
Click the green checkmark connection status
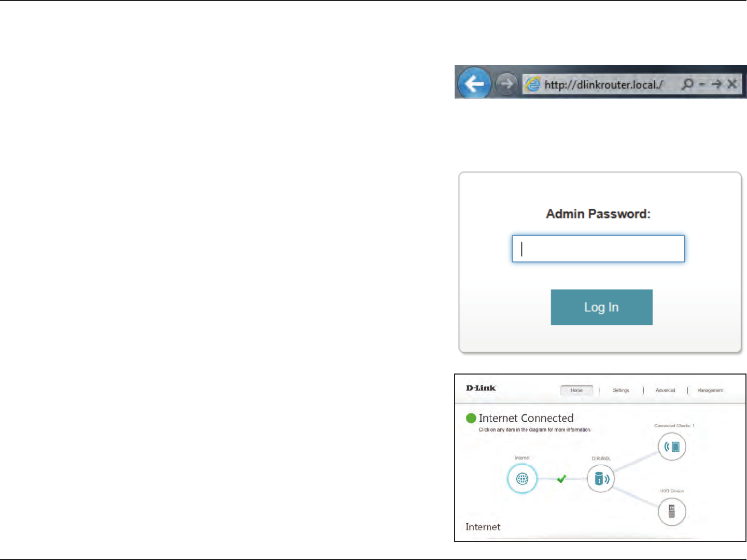(561, 479)
